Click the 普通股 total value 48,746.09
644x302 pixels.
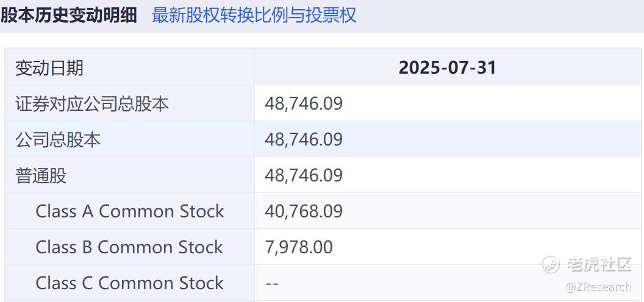(304, 175)
